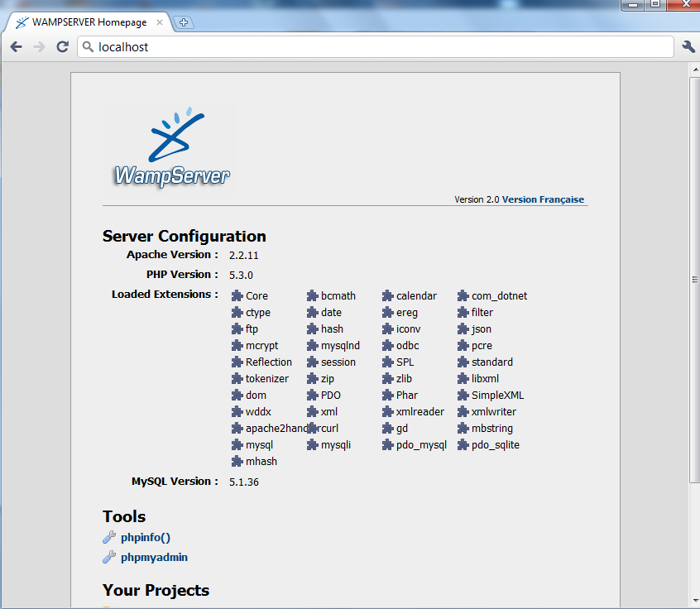Reload the localhost page
This screenshot has height=609, width=700.
tap(63, 46)
